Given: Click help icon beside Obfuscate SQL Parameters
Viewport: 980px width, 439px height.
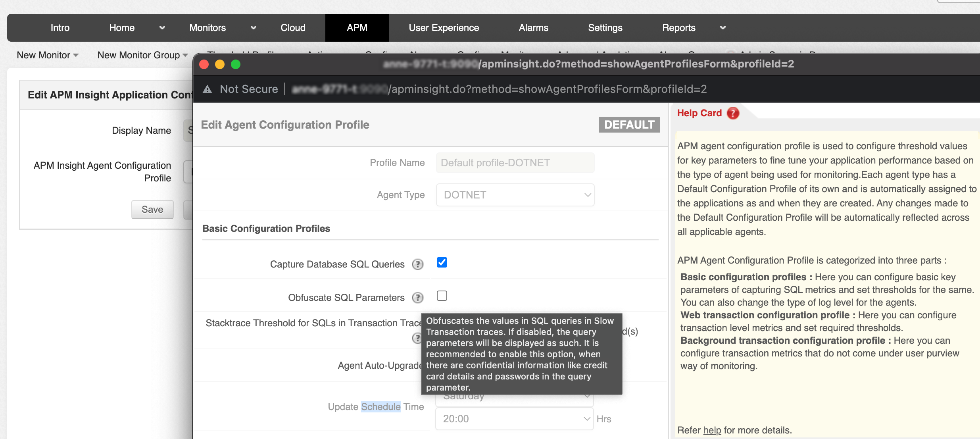Looking at the screenshot, I should [x=417, y=298].
